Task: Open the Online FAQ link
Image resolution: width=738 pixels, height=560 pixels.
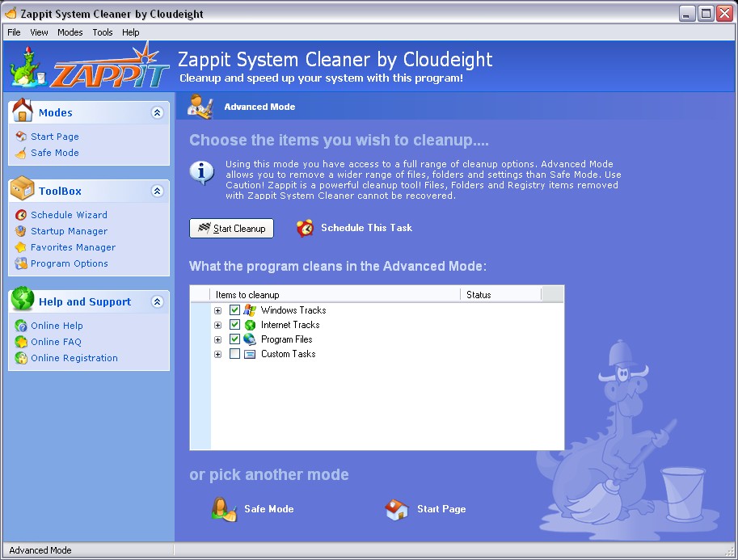Action: click(x=56, y=342)
